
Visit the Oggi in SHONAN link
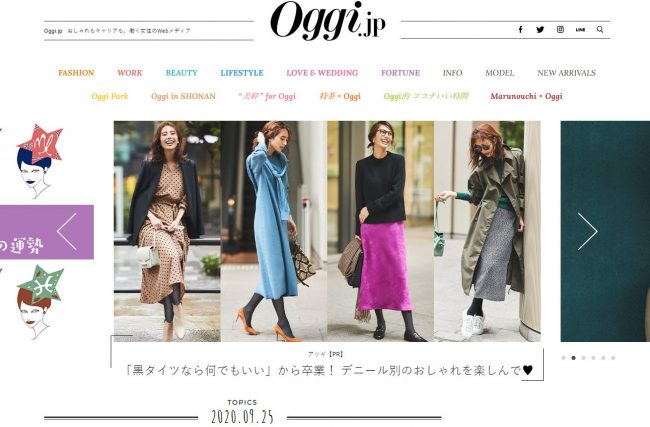tap(183, 96)
